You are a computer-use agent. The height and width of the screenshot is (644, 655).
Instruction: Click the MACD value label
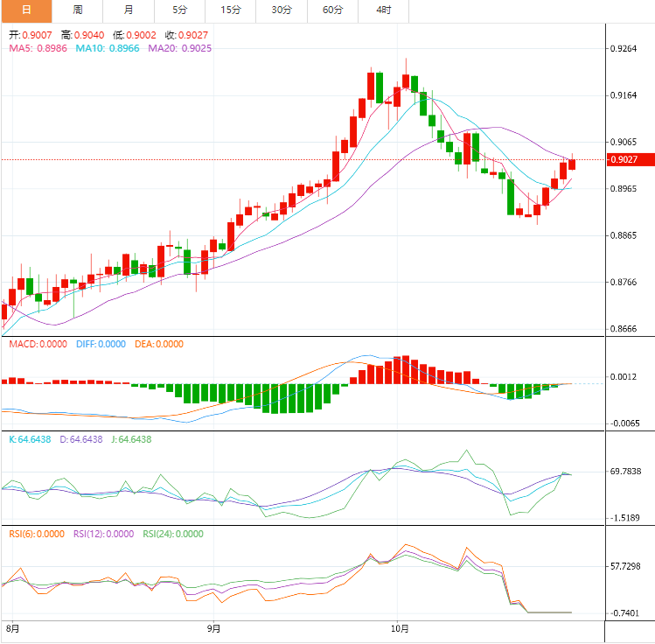pos(38,344)
